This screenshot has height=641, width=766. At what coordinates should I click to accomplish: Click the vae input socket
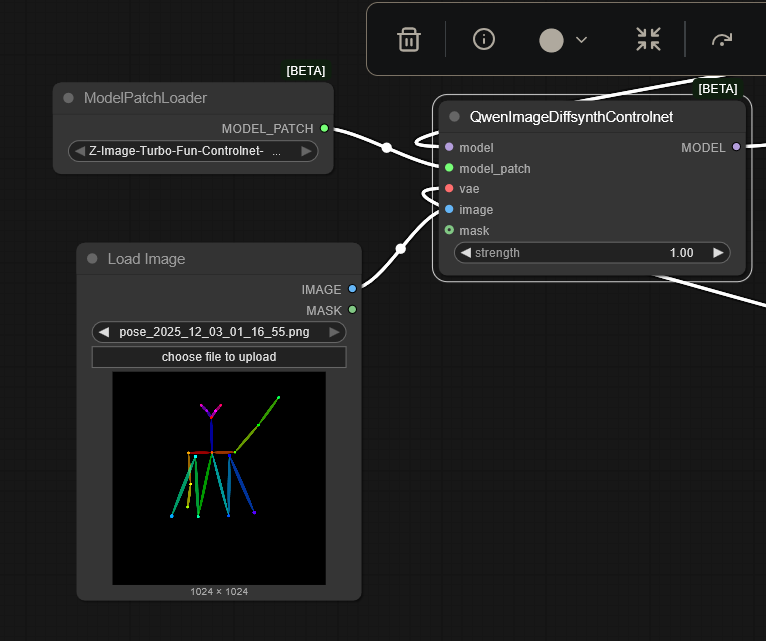(x=449, y=189)
